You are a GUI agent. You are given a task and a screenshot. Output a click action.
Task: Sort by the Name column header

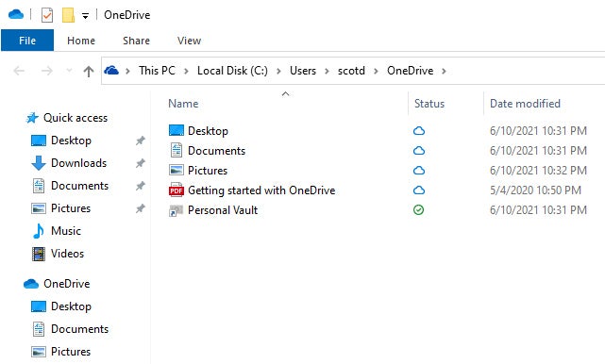click(183, 104)
